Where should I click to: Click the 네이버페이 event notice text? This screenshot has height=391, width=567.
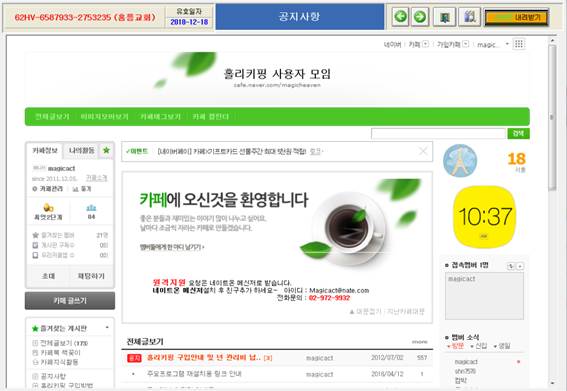(x=232, y=151)
